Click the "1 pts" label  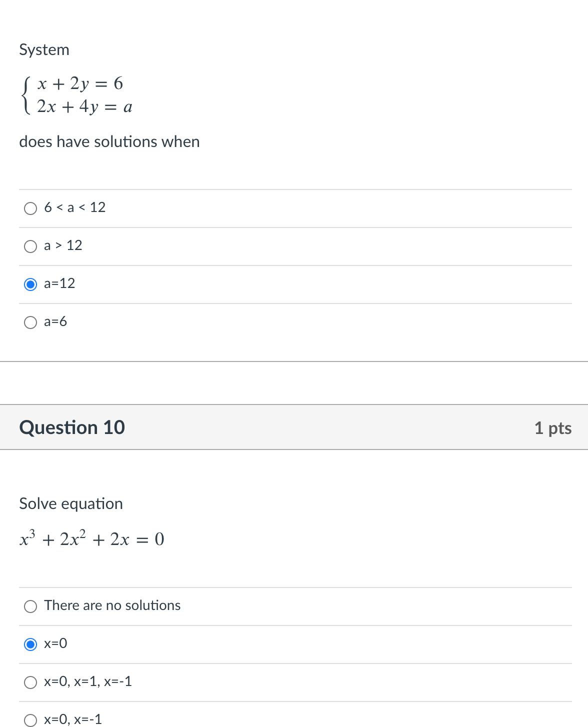click(553, 427)
